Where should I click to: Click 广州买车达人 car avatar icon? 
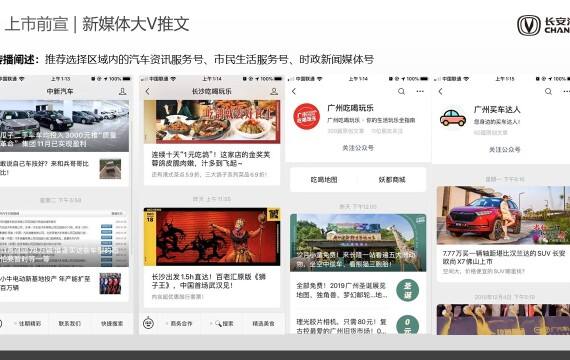click(x=453, y=117)
